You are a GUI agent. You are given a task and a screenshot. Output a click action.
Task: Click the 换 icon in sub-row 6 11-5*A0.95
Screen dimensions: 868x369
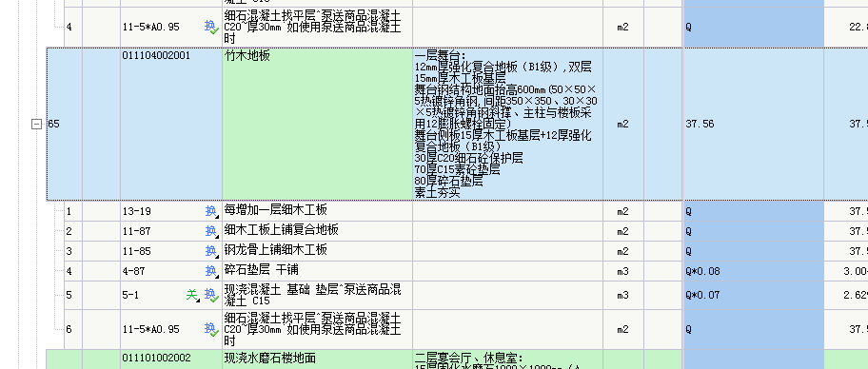pos(211,330)
